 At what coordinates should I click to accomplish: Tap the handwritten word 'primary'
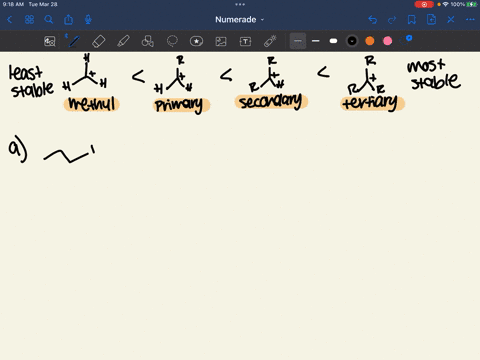tap(179, 105)
